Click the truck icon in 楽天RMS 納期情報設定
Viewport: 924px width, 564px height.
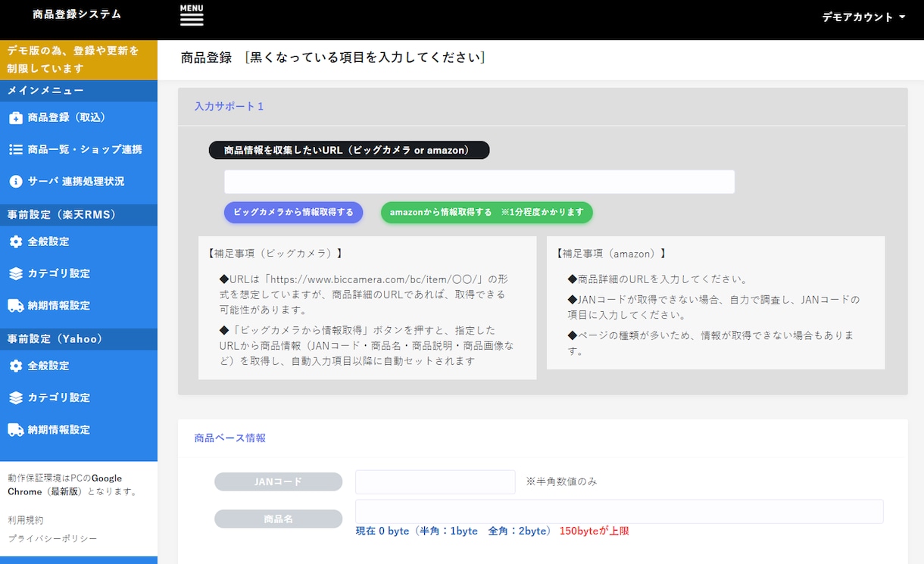click(x=16, y=306)
